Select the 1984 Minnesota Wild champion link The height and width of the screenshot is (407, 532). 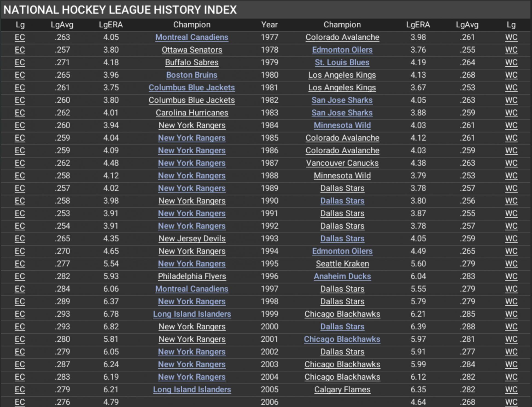pyautogui.click(x=342, y=125)
